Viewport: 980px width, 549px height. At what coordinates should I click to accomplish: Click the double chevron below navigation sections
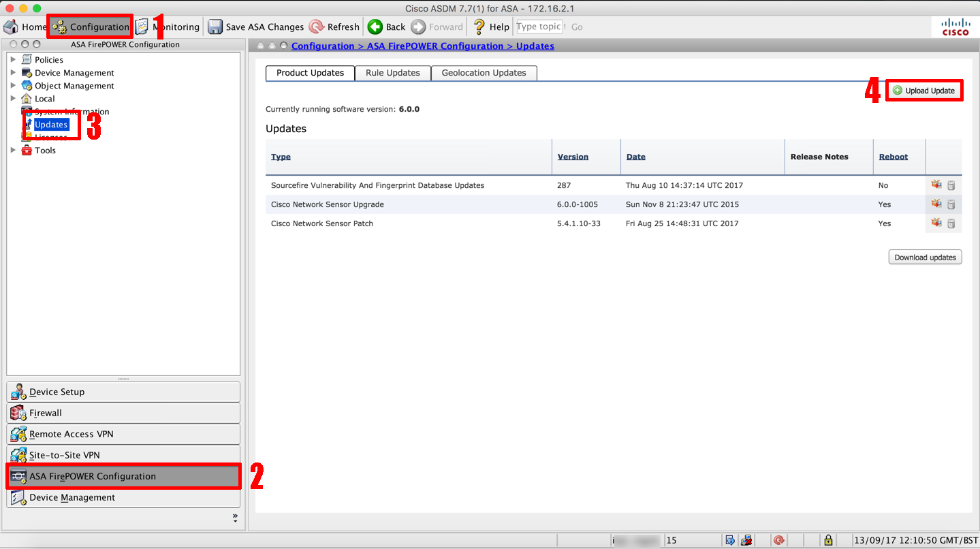(x=235, y=518)
